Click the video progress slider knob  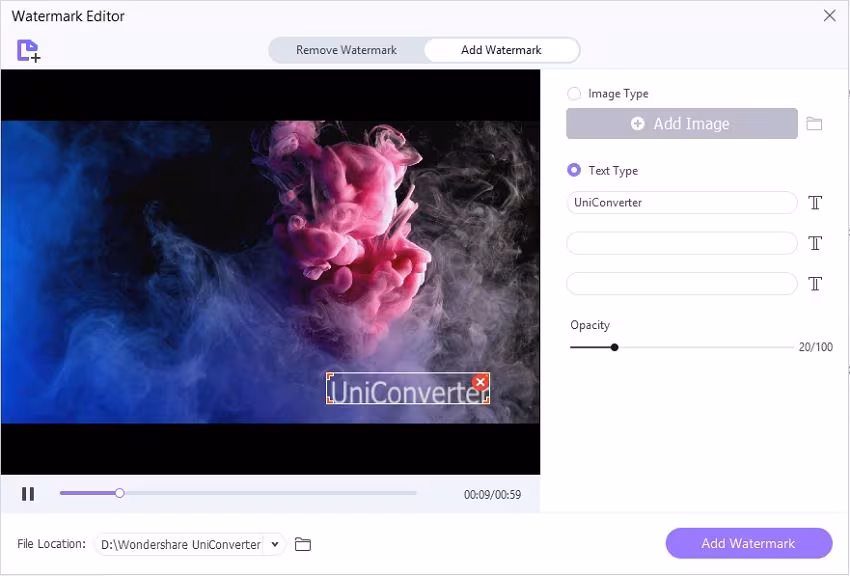[x=120, y=493]
